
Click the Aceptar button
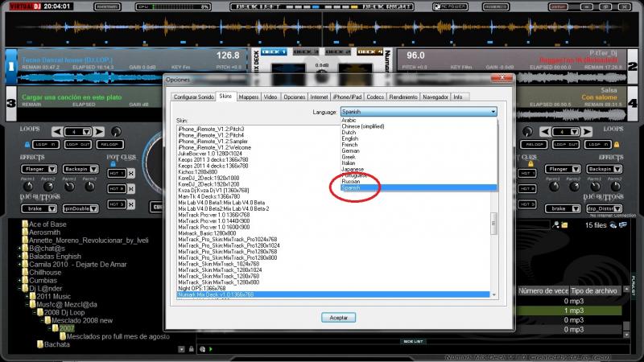[x=338, y=318]
